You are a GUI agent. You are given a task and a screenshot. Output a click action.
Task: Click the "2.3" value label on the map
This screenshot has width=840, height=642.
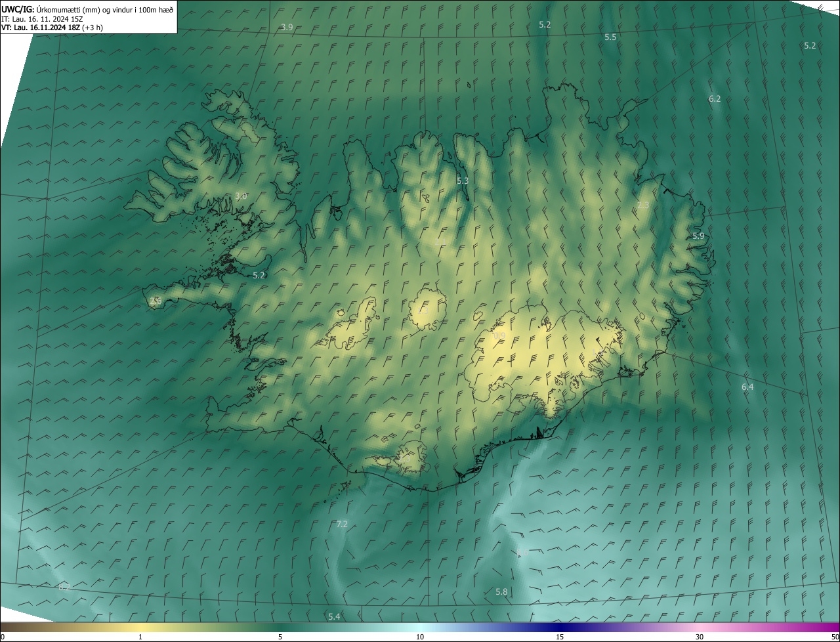point(643,205)
